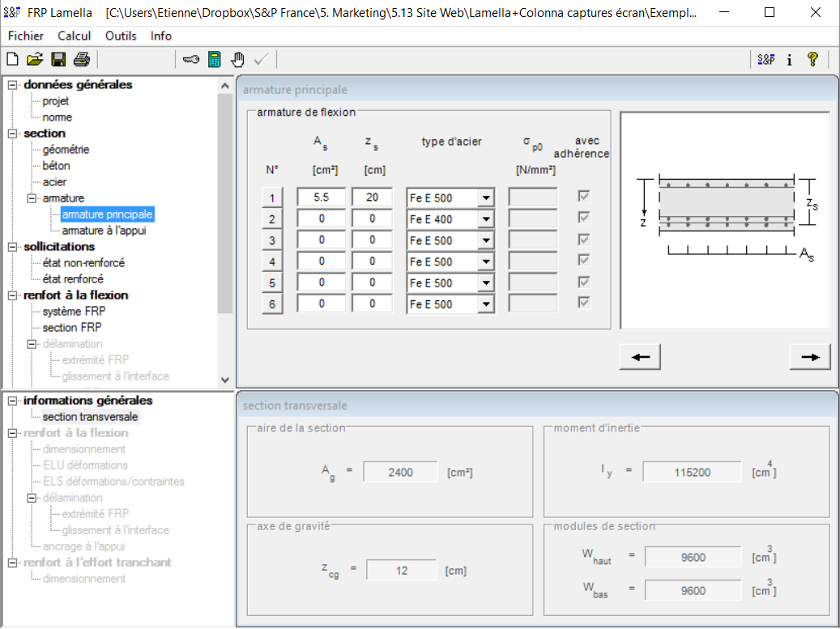
Task: Click the row number 4 button
Action: click(272, 261)
